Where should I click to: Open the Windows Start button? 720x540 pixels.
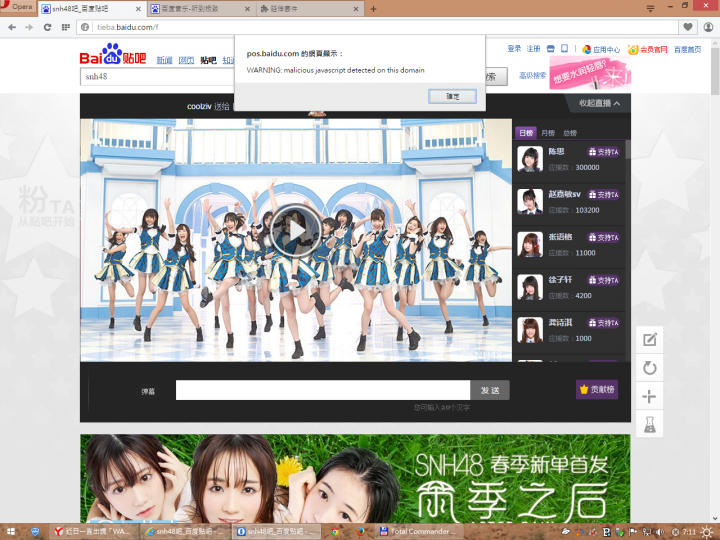pos(10,532)
